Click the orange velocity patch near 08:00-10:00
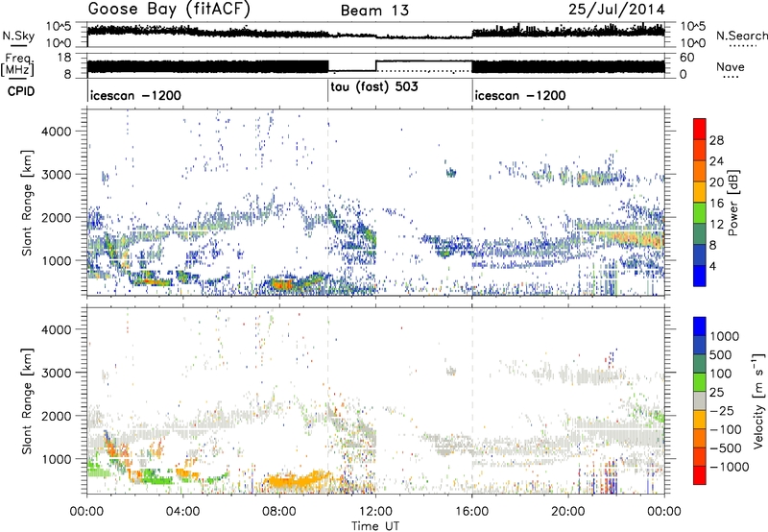Viewport: 768px width, 532px height. point(299,479)
